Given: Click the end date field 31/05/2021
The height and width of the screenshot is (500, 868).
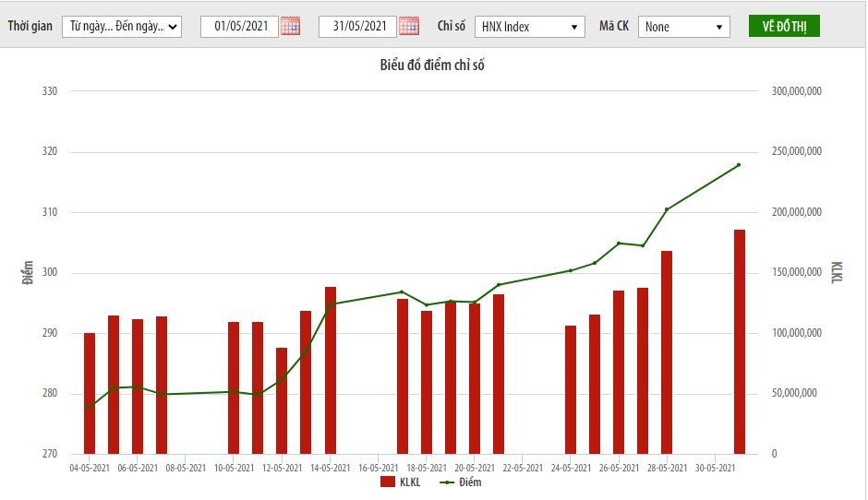Looking at the screenshot, I should (x=358, y=27).
